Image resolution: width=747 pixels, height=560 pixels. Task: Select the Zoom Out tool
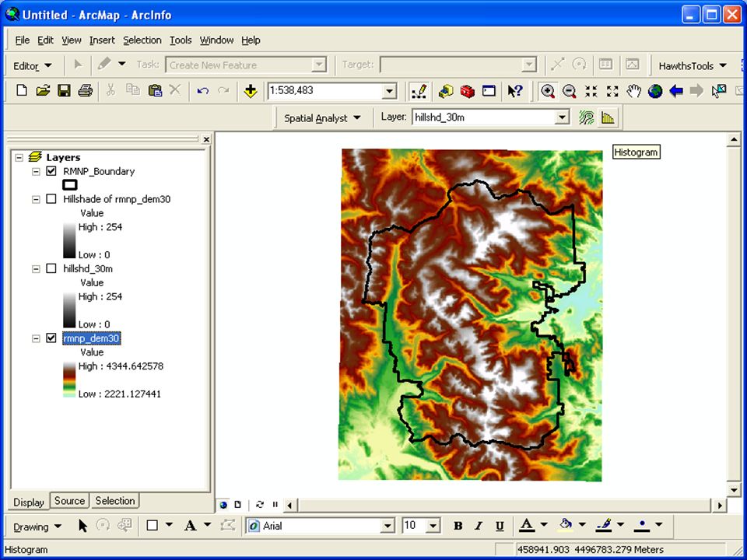click(570, 91)
